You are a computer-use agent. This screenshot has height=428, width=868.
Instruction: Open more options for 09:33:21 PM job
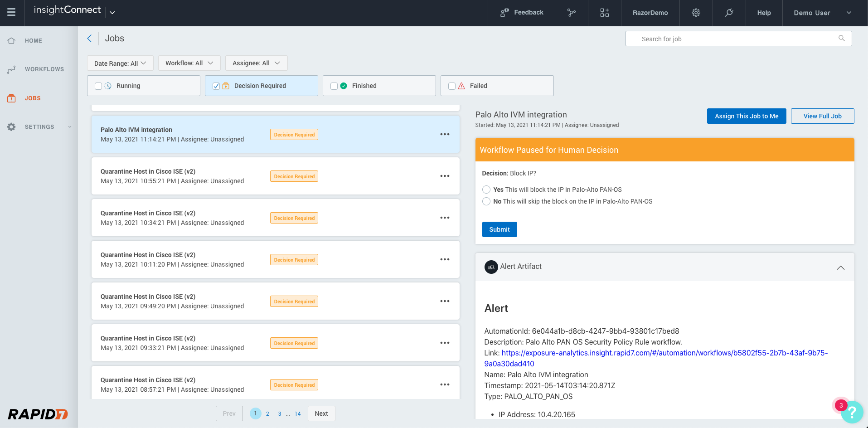point(445,343)
